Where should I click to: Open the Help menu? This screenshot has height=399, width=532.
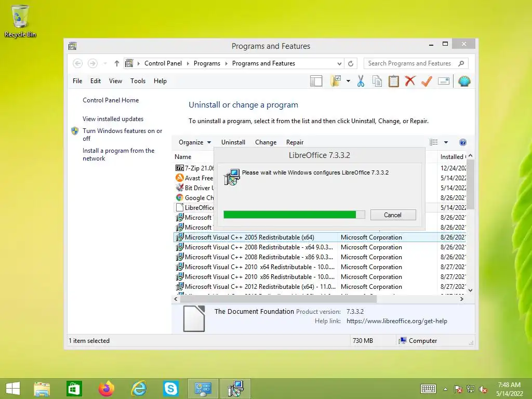[160, 81]
